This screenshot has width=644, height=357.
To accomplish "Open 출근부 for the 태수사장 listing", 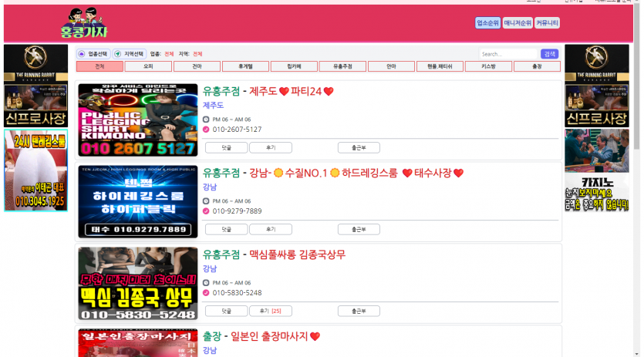I will click(359, 230).
